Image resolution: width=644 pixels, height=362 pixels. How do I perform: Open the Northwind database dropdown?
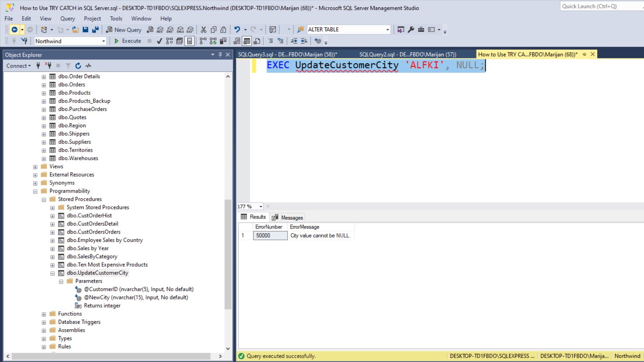(x=103, y=41)
